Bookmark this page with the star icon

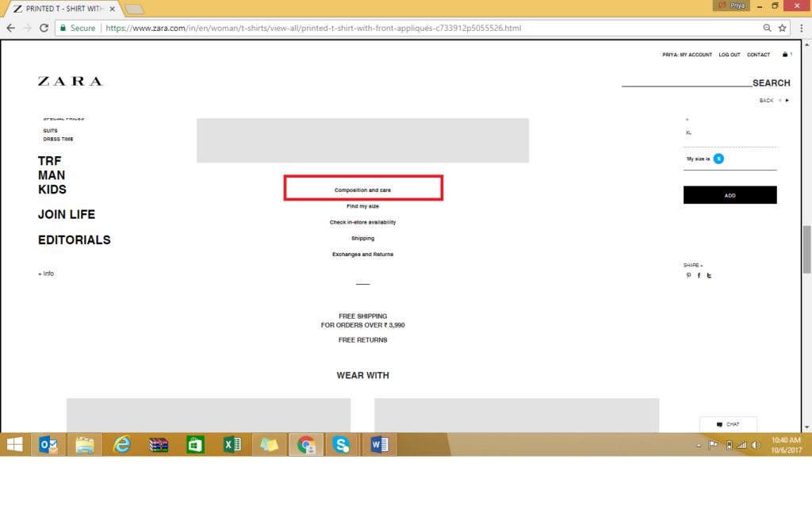click(x=782, y=28)
